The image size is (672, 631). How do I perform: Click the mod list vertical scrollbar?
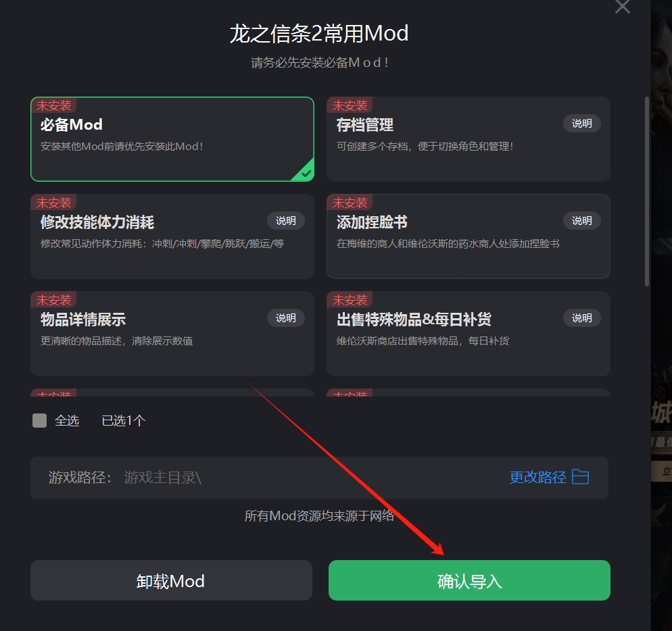(647, 191)
